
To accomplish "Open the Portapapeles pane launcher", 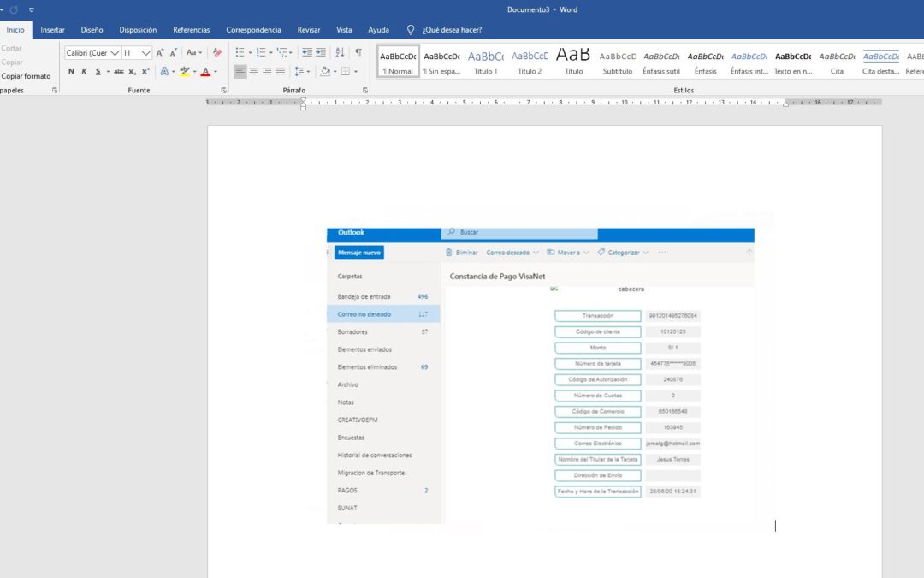I will (x=55, y=90).
